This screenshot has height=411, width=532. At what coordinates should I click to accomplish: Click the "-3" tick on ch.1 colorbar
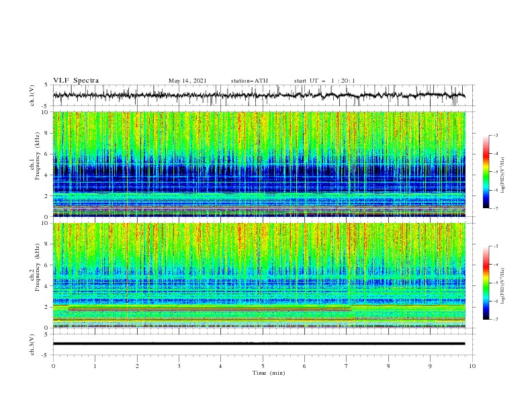pyautogui.click(x=495, y=135)
